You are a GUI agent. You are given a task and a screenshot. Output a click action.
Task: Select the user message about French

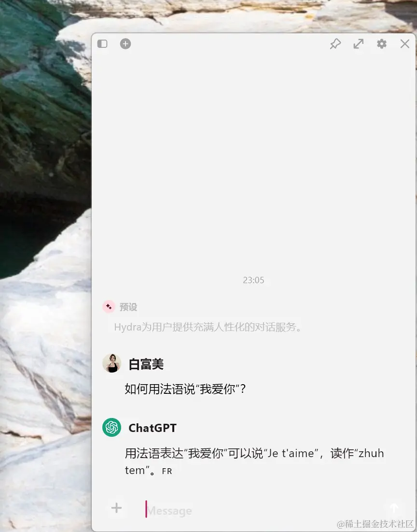[185, 389]
